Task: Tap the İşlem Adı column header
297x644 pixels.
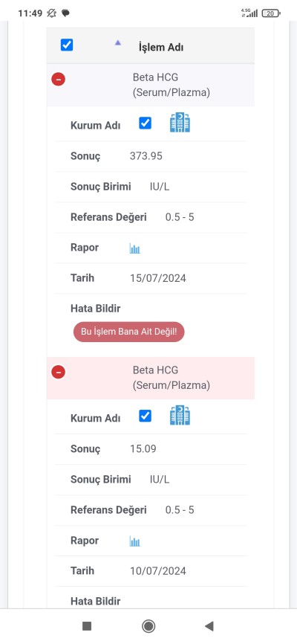Action: pos(161,48)
